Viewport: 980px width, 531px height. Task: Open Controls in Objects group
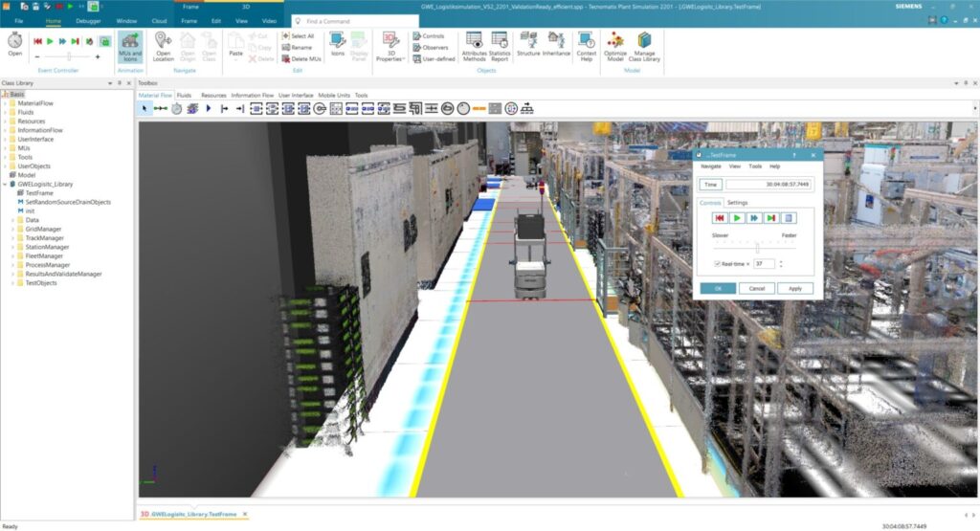click(x=429, y=36)
